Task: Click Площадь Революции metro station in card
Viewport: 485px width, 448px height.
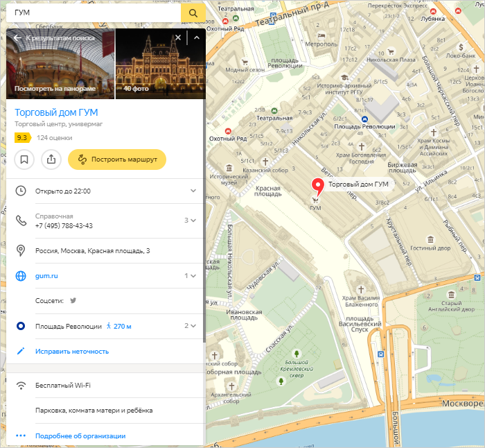Action: [x=69, y=327]
